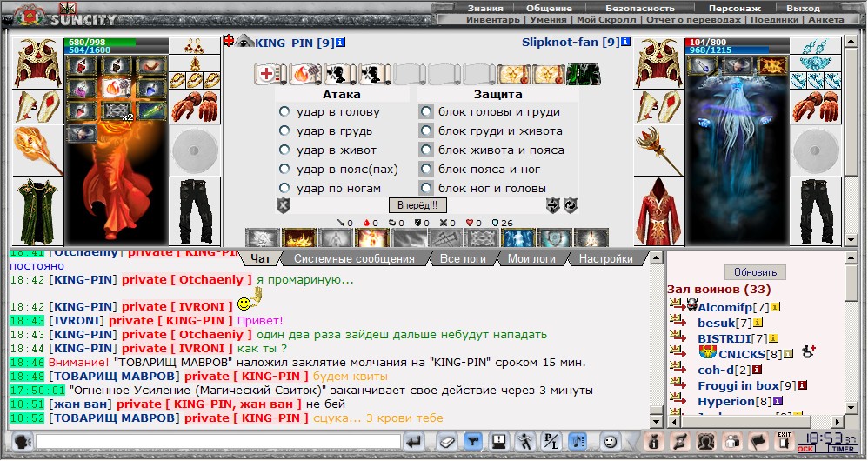This screenshot has height=461, width=868.
Task: Click the shield swap arrows icon
Action: click(x=553, y=206)
